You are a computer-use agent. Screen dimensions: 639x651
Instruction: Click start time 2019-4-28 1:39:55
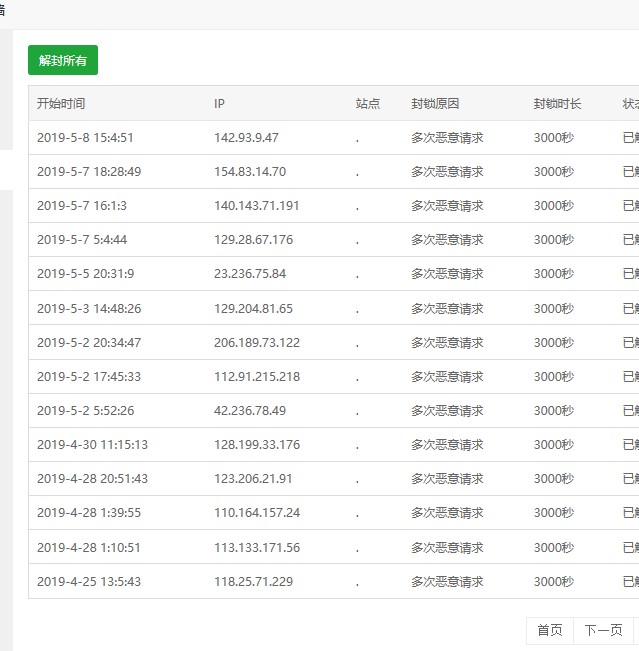[89, 513]
